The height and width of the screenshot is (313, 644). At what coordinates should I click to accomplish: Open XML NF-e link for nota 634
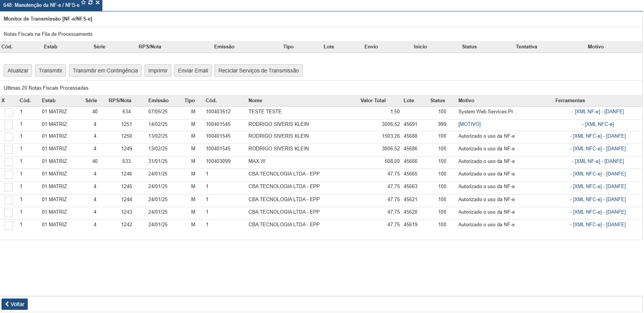click(587, 112)
